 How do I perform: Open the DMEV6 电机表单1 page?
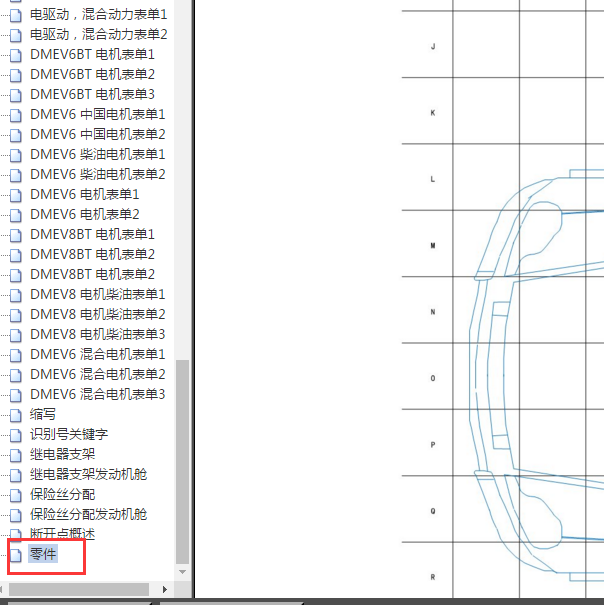[x=85, y=194]
